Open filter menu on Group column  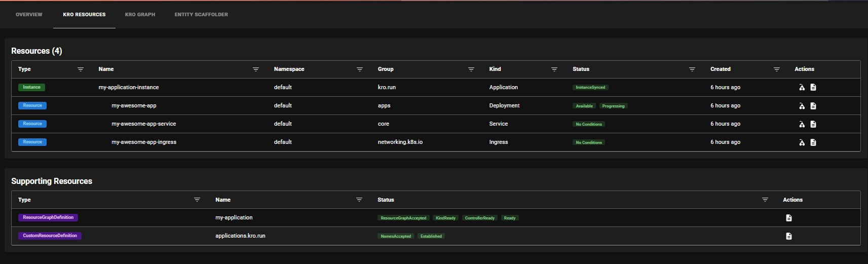point(471,69)
